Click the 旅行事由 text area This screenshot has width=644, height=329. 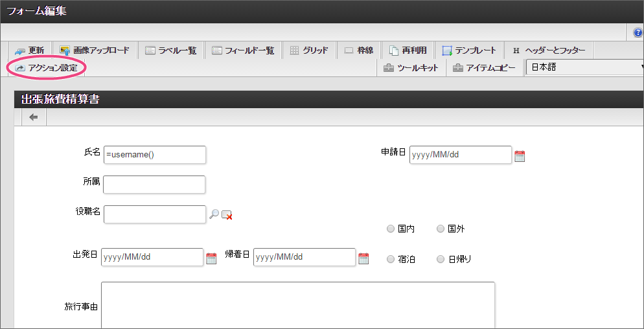[x=298, y=305]
